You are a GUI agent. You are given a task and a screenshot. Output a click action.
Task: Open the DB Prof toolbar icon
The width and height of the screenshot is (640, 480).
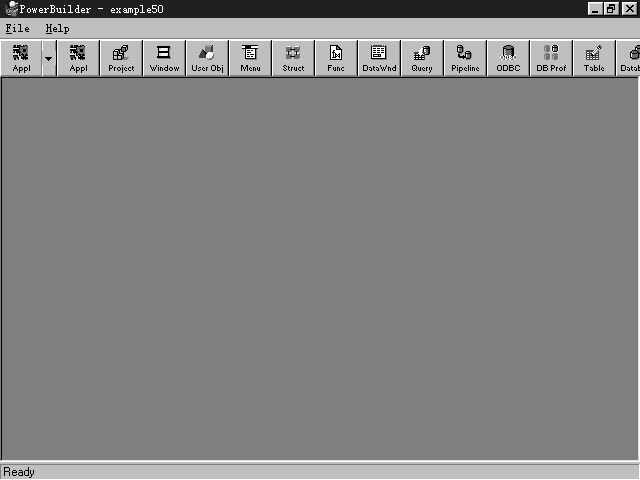click(551, 58)
